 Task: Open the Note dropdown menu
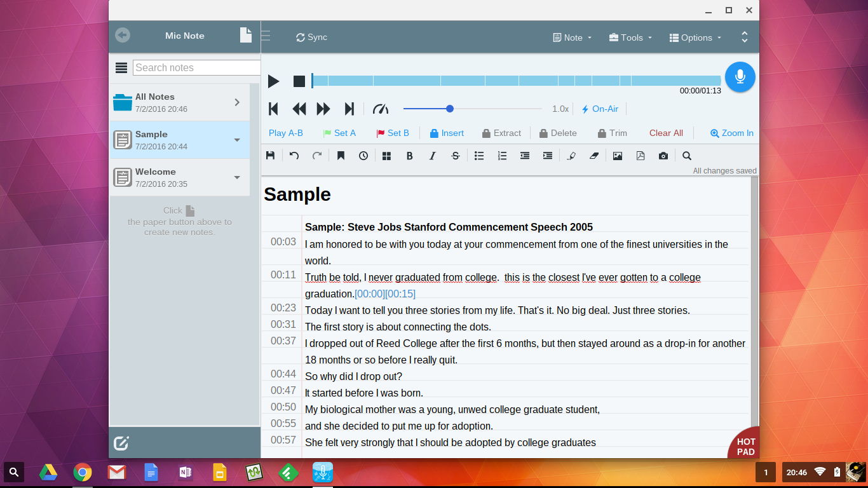(x=573, y=37)
